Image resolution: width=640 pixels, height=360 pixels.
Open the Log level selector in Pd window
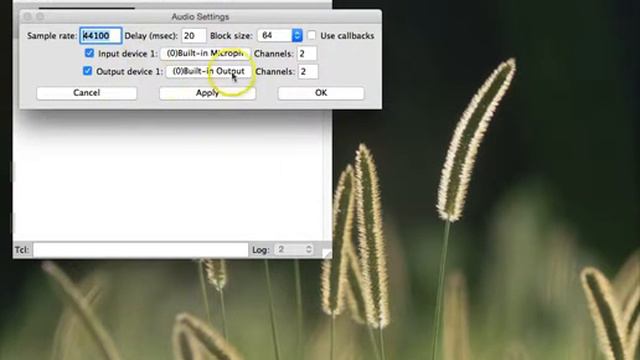click(x=294, y=249)
